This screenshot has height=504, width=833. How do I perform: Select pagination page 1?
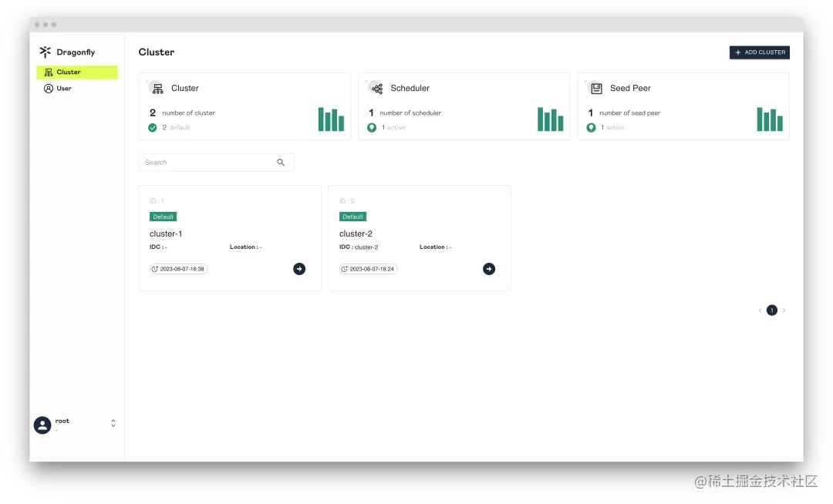click(772, 311)
